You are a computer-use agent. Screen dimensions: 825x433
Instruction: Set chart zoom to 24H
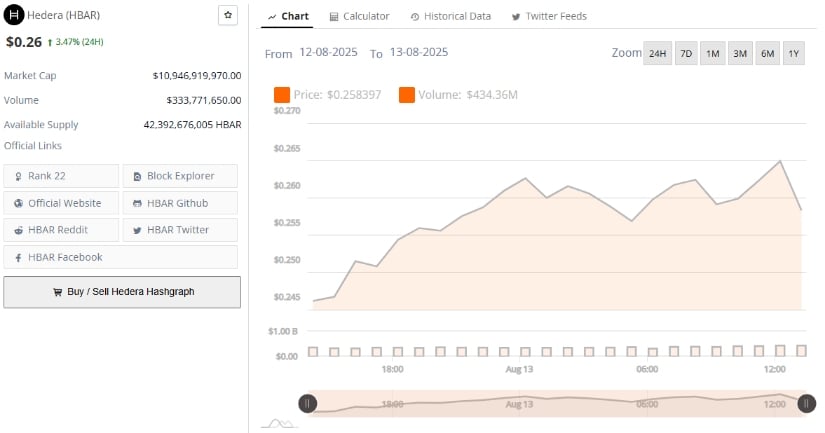[657, 53]
